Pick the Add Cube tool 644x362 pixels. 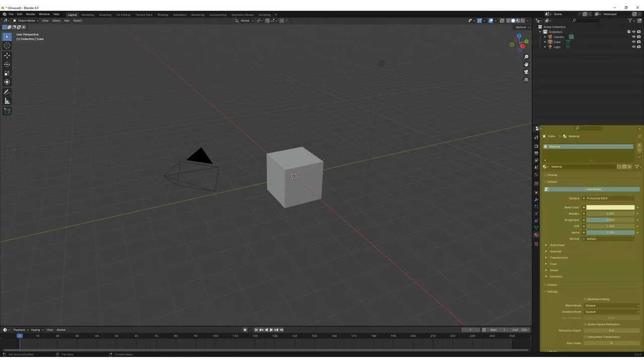tap(7, 111)
